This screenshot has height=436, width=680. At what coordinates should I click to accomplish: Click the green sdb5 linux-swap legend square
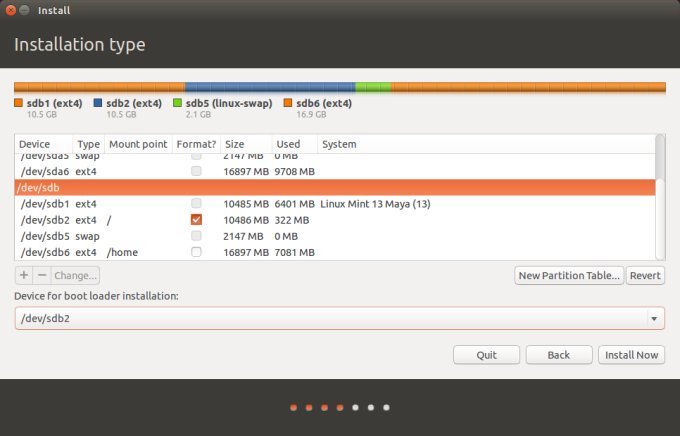[177, 103]
